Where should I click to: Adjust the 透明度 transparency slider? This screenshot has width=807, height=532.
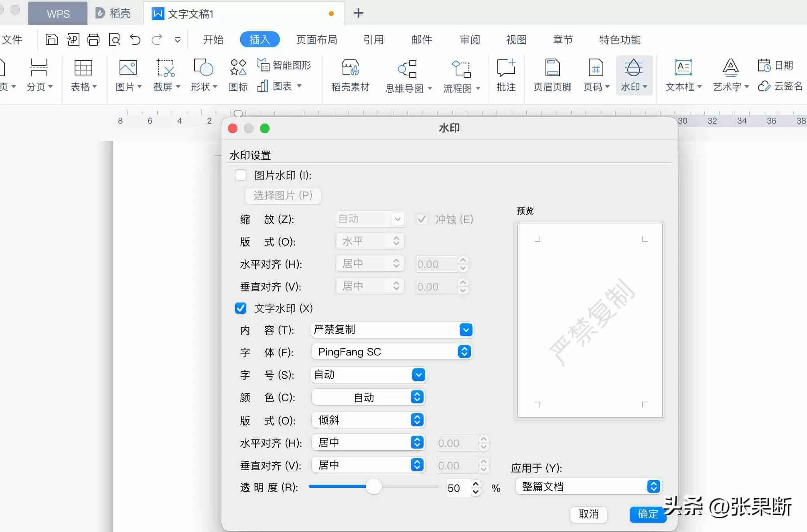pyautogui.click(x=374, y=486)
